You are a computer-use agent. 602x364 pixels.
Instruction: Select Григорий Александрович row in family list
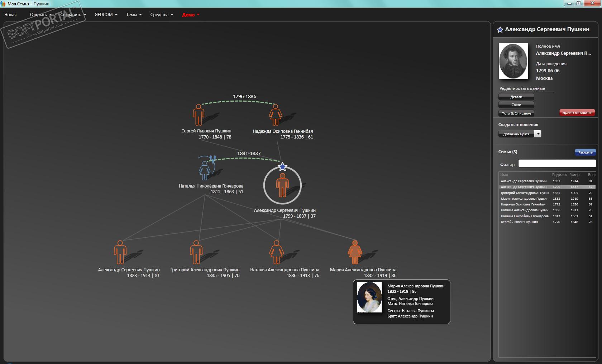click(x=547, y=193)
